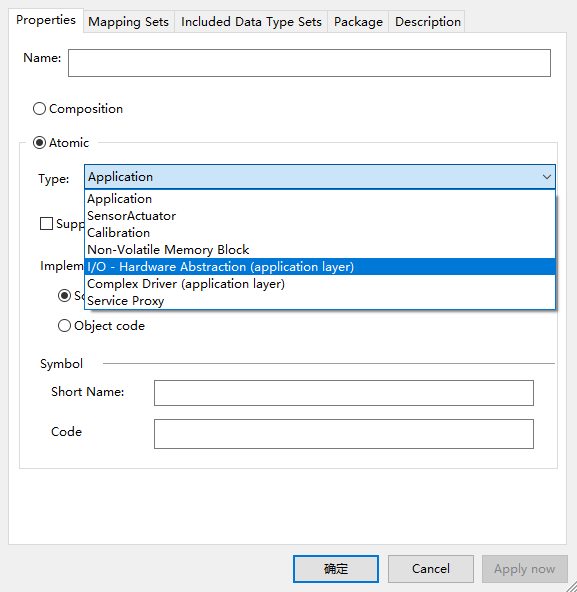Click the Cancel button
577x592 pixels.
pos(431,569)
